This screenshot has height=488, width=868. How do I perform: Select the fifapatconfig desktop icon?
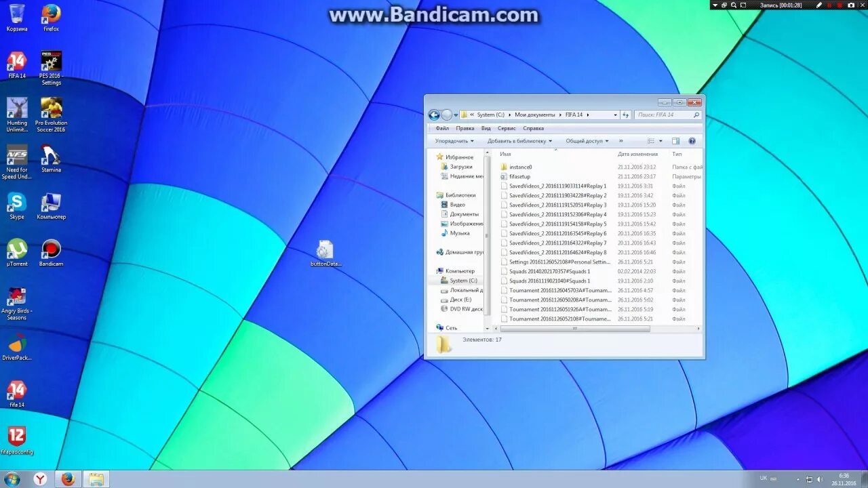(x=17, y=441)
